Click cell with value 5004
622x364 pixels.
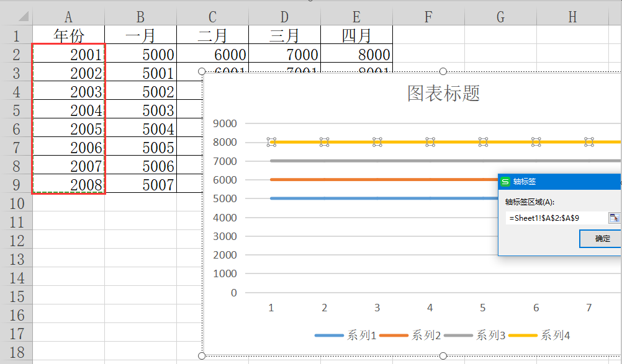140,129
